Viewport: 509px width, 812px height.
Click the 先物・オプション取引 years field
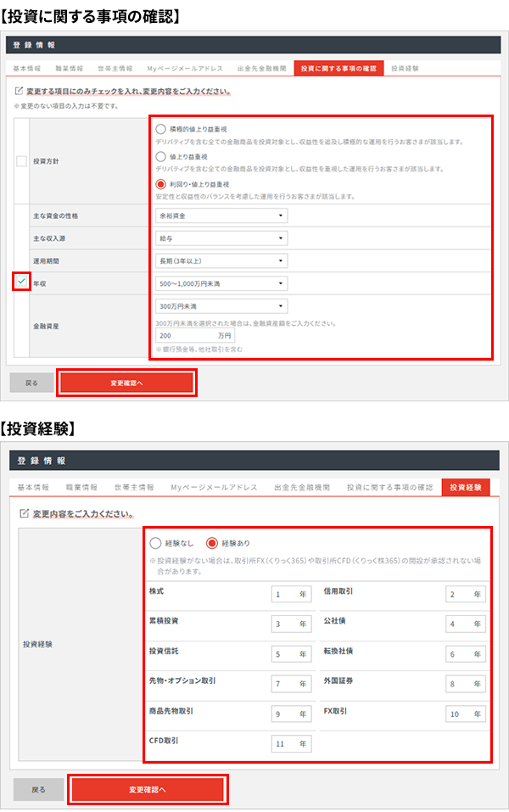(x=291, y=684)
